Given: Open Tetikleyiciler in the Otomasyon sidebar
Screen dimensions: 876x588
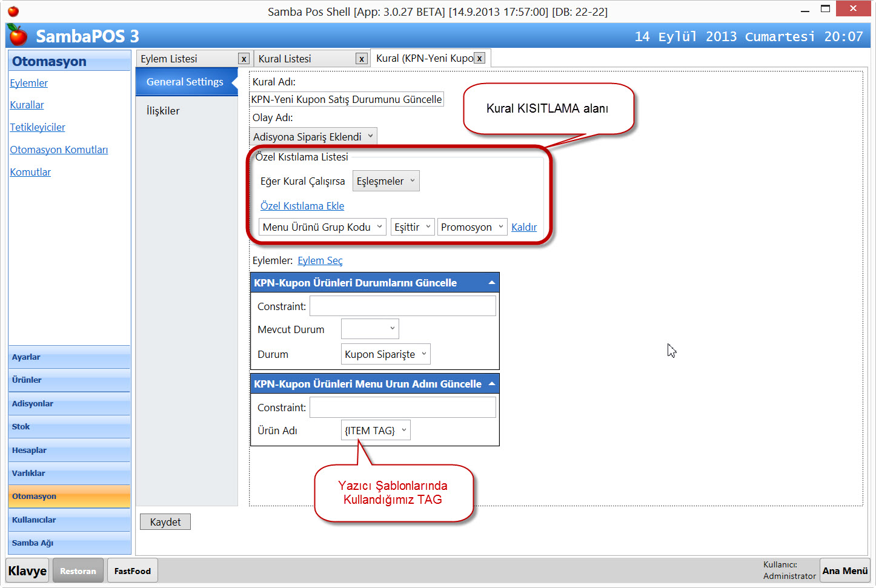Looking at the screenshot, I should (38, 127).
